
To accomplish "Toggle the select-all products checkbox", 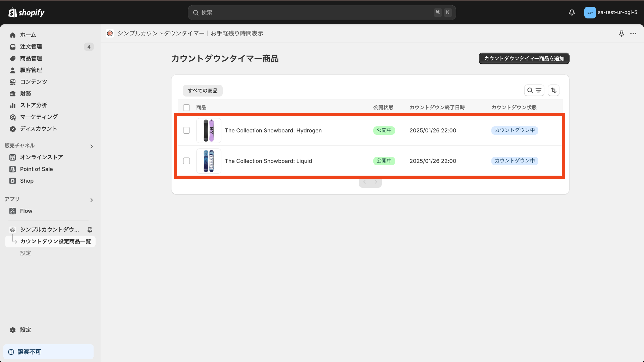I will pyautogui.click(x=187, y=107).
